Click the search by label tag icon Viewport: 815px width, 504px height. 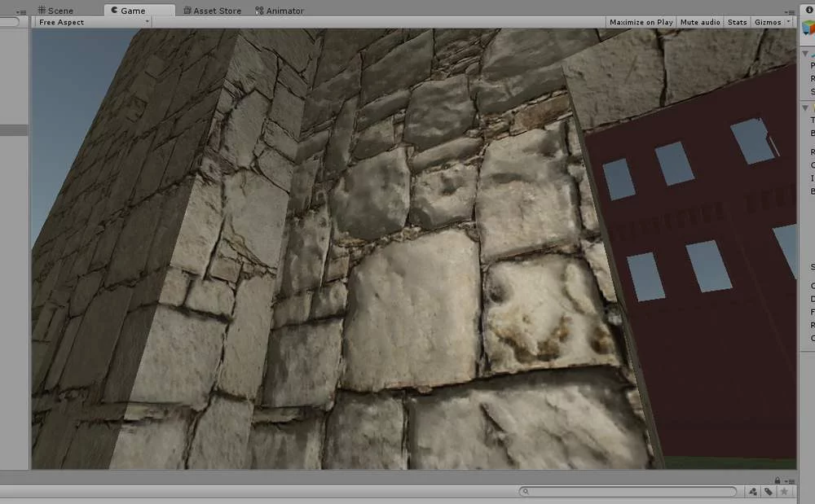coord(769,492)
